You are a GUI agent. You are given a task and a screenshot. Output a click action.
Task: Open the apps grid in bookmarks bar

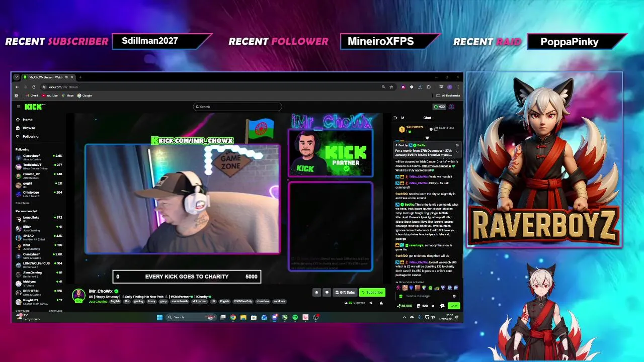coord(16,96)
